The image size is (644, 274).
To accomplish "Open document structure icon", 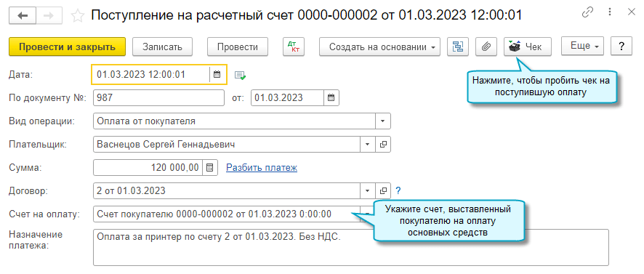I will tap(457, 47).
